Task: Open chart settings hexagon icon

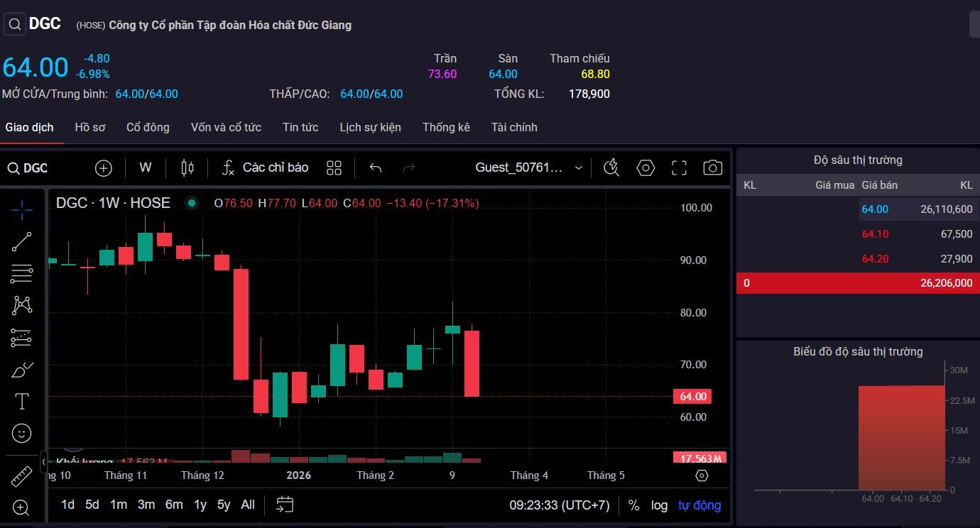Action: point(646,168)
